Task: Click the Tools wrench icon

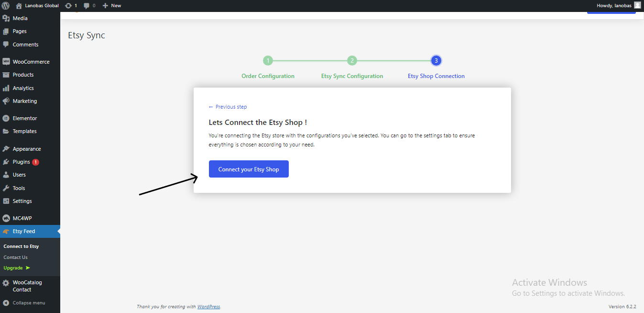Action: (6, 188)
